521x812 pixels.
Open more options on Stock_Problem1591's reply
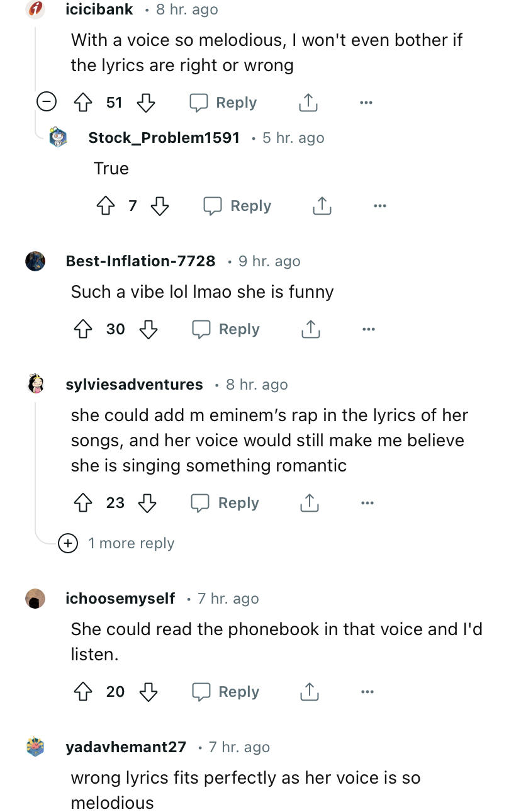coord(379,206)
